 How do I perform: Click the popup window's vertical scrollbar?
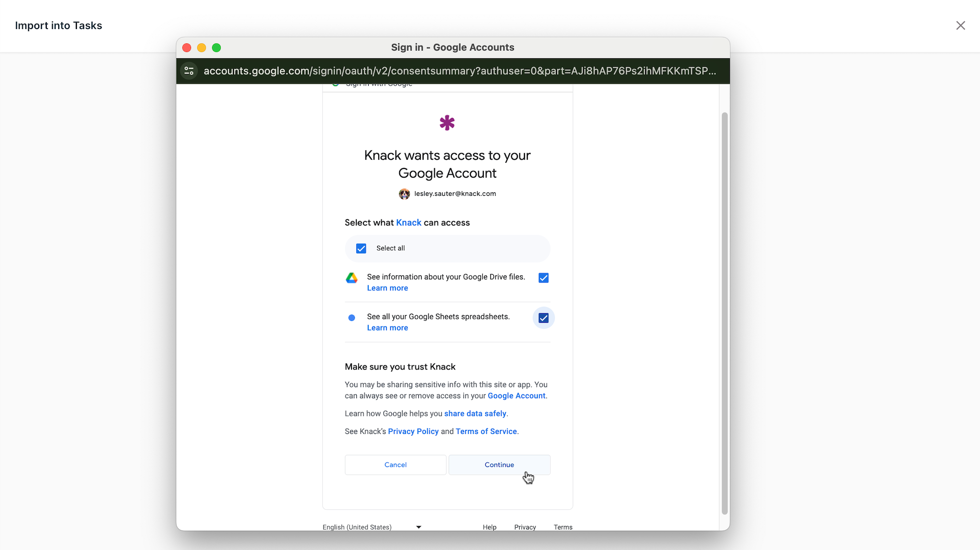(x=724, y=313)
